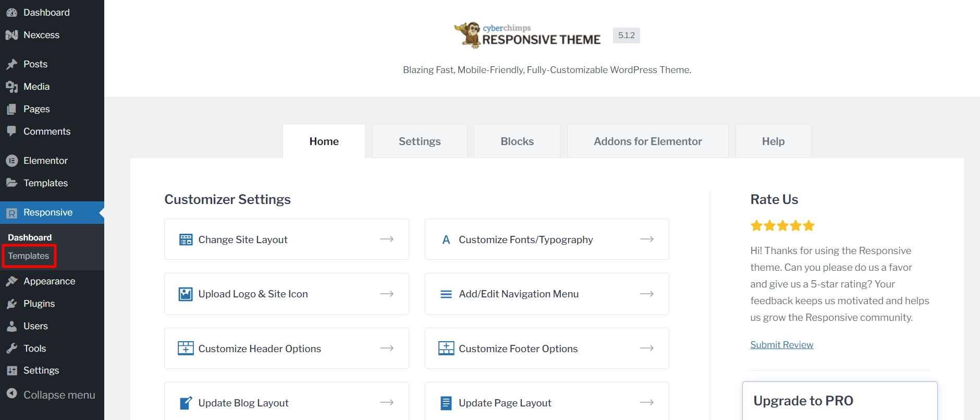Screen dimensions: 980x420
Task: Click the 5.1.2 version badge
Action: coord(627,35)
